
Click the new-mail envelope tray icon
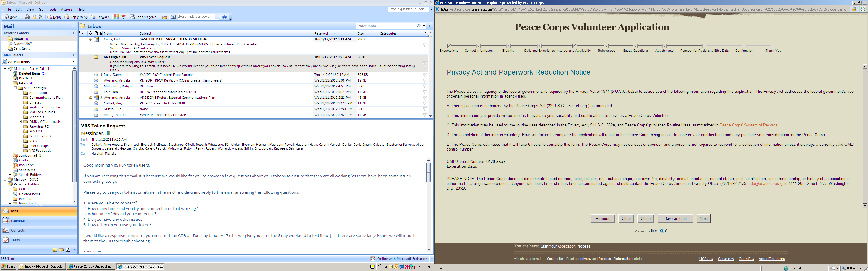pos(391,267)
